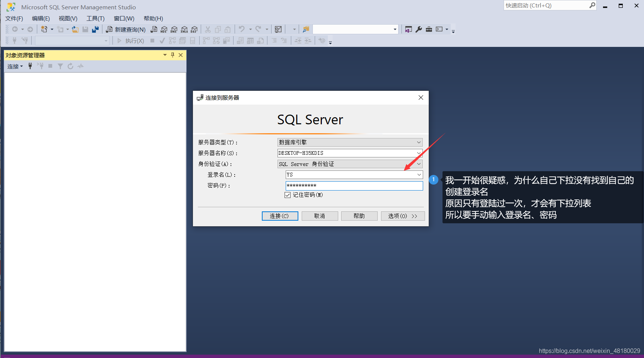Click the Visual Studio window icon

click(x=409, y=29)
